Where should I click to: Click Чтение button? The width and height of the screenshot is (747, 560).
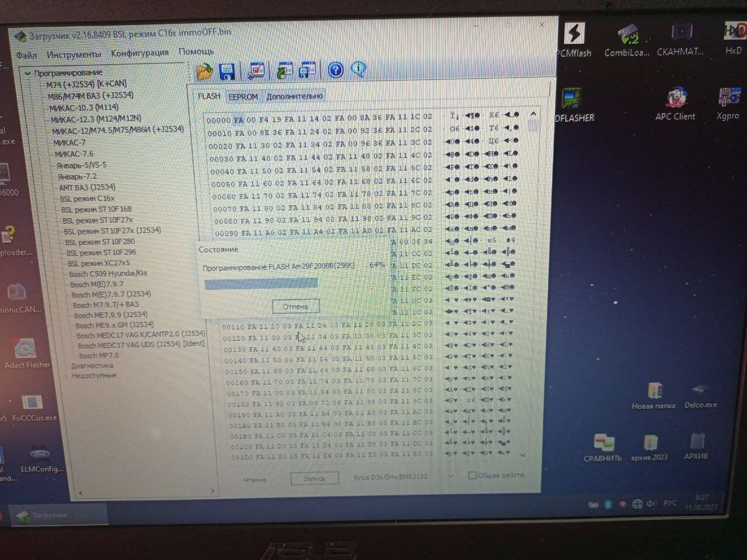pos(254,480)
